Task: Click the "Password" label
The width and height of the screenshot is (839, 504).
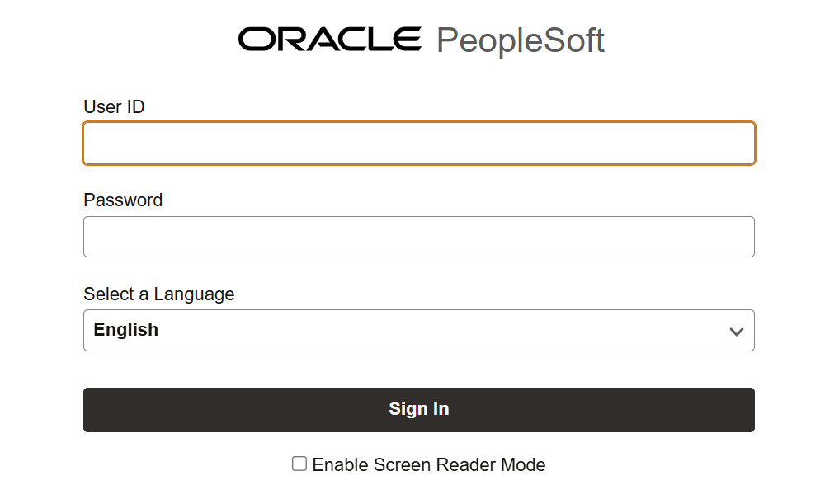Action: coord(123,200)
